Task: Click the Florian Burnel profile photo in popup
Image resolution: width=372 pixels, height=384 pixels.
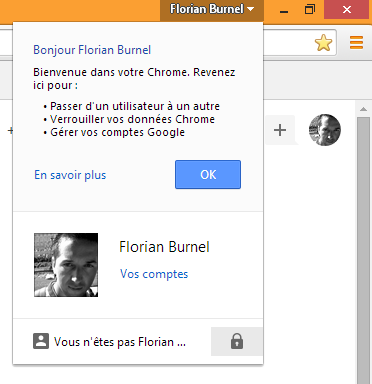Action: 66,265
